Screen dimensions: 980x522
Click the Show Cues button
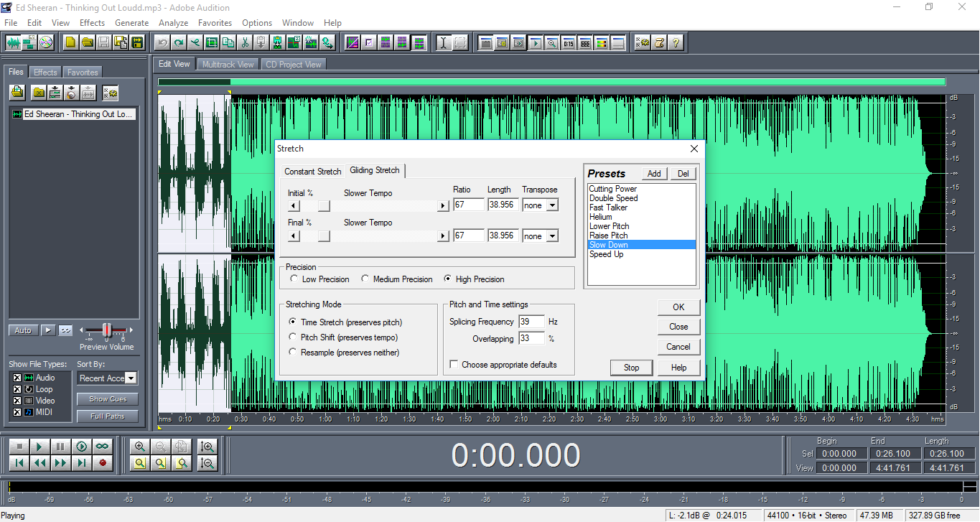pyautogui.click(x=108, y=399)
